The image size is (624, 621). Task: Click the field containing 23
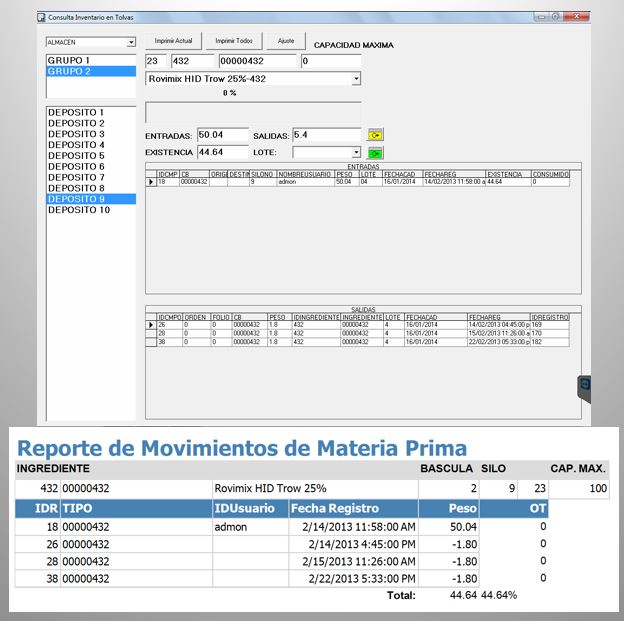156,61
